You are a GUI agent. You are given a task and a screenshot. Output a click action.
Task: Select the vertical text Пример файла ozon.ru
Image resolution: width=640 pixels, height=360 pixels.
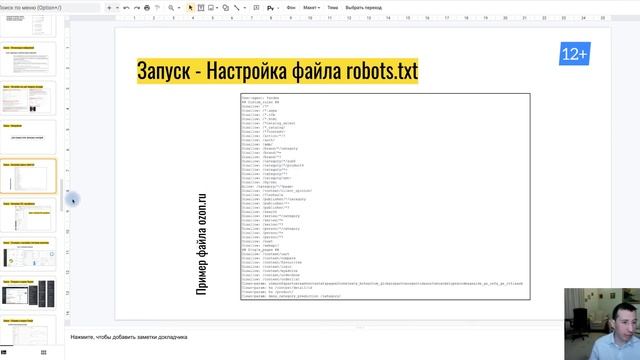pos(202,244)
